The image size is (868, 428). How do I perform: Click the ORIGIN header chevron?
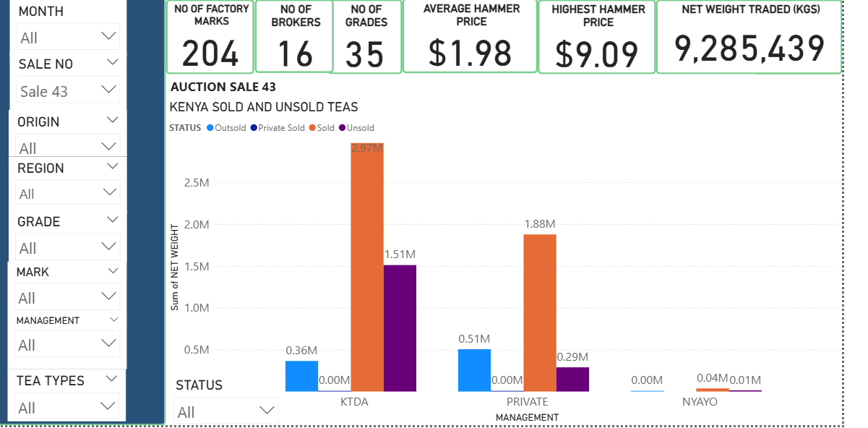pos(112,120)
